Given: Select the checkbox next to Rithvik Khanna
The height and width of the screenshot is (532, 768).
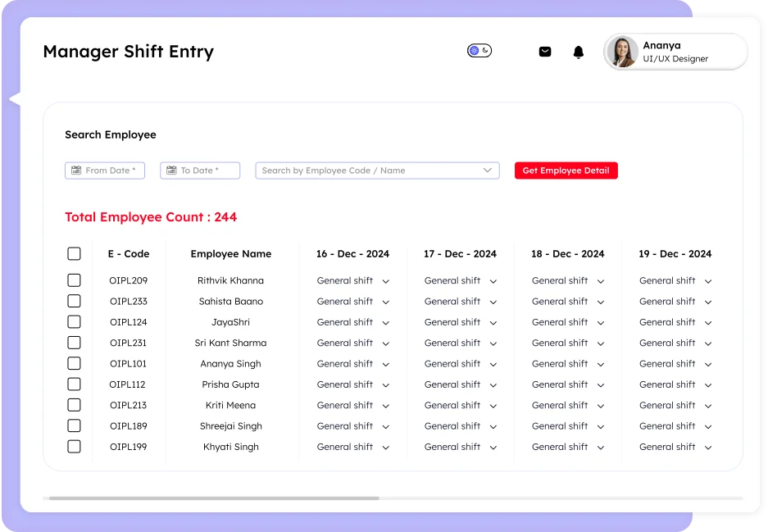Looking at the screenshot, I should [x=74, y=280].
